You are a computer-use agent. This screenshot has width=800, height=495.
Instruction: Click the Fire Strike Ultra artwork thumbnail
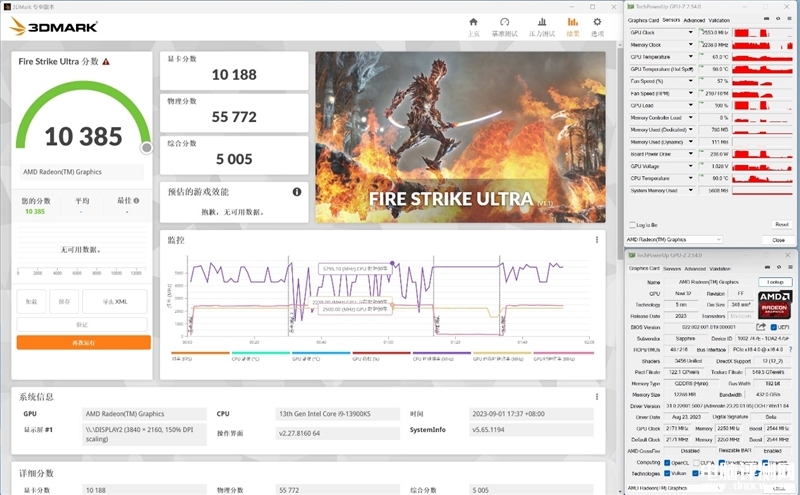coord(460,137)
